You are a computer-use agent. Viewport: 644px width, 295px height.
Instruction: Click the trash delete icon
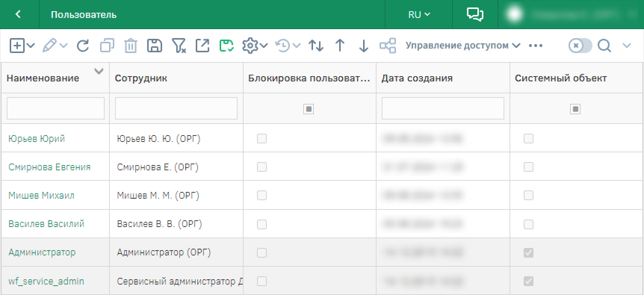point(130,46)
